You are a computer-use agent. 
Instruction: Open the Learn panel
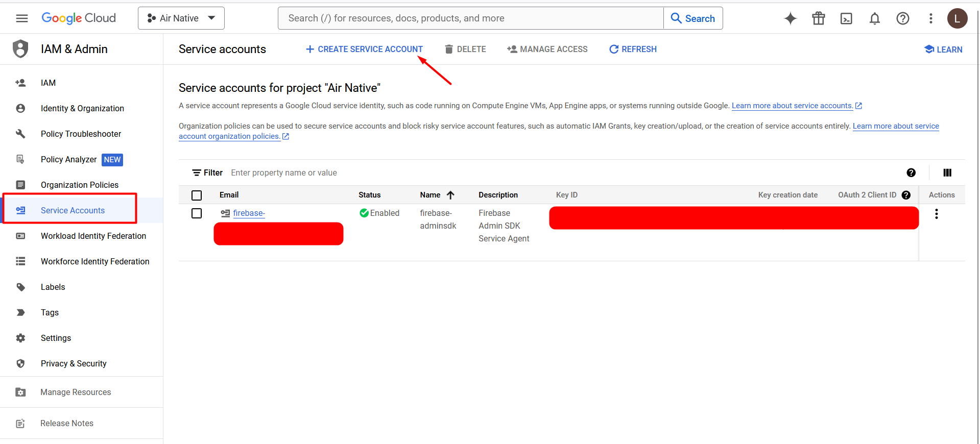(x=943, y=49)
